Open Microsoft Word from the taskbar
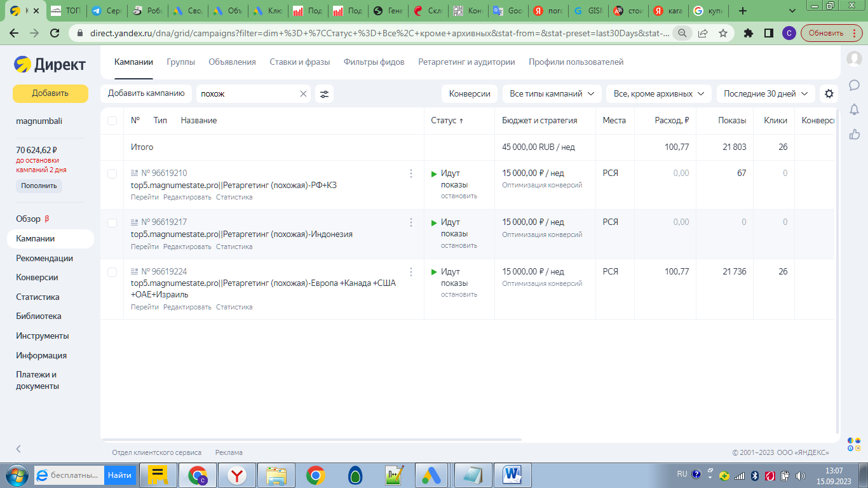The image size is (868, 488). pyautogui.click(x=512, y=475)
